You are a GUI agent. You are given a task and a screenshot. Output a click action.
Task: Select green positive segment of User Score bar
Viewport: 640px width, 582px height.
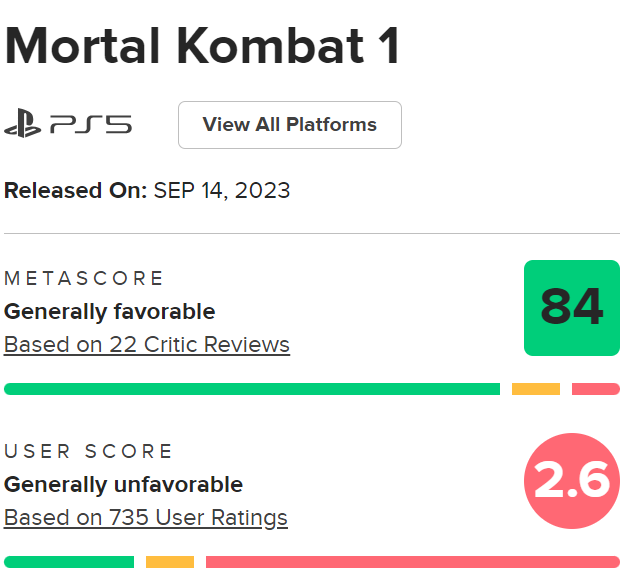pyautogui.click(x=69, y=562)
